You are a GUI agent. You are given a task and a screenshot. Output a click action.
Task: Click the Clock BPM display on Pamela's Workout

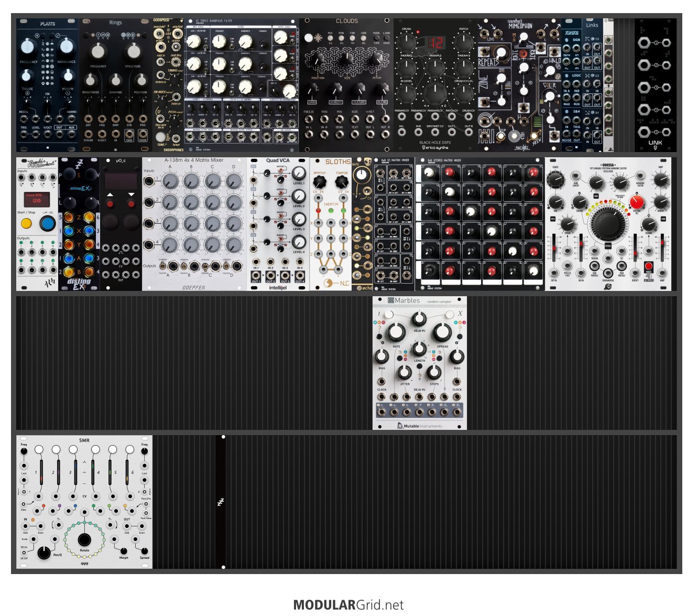pos(37,199)
